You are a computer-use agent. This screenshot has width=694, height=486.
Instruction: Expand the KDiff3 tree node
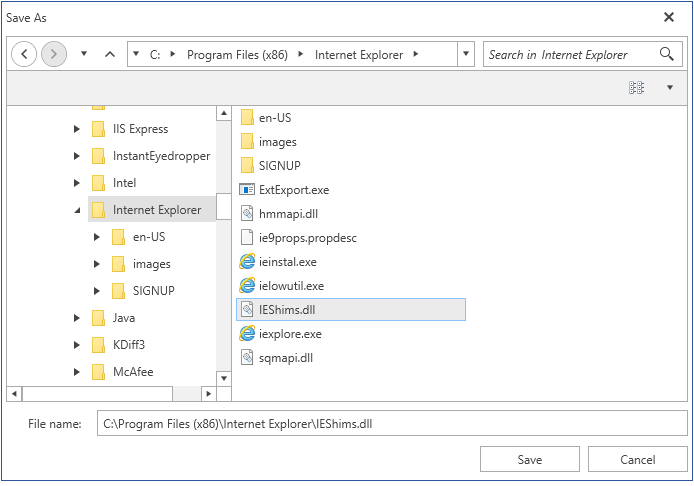click(77, 345)
